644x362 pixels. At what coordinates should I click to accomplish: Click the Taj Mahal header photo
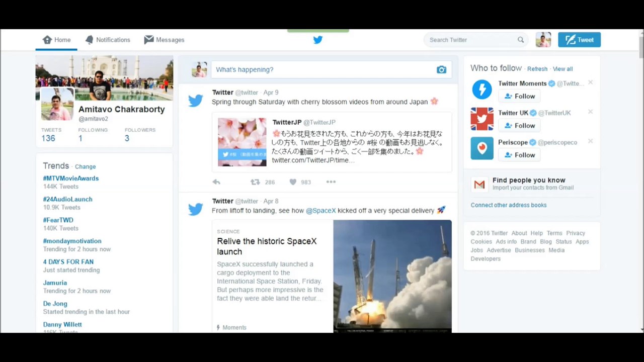(104, 78)
